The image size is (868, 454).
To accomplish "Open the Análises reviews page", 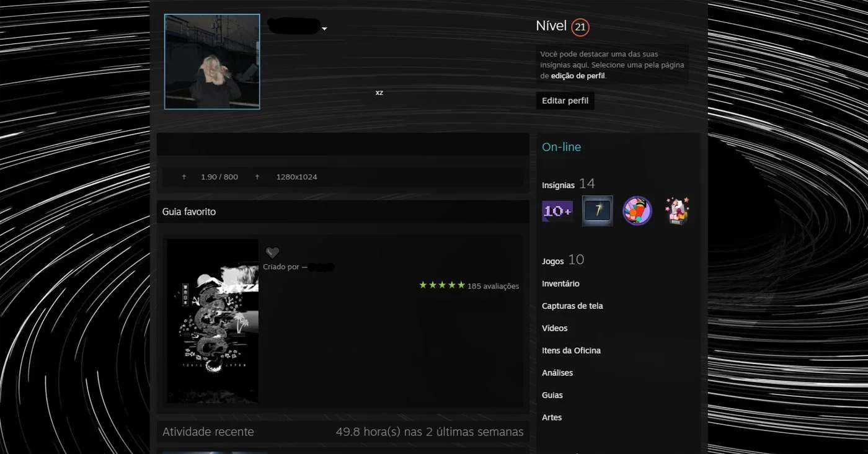I will pos(557,373).
